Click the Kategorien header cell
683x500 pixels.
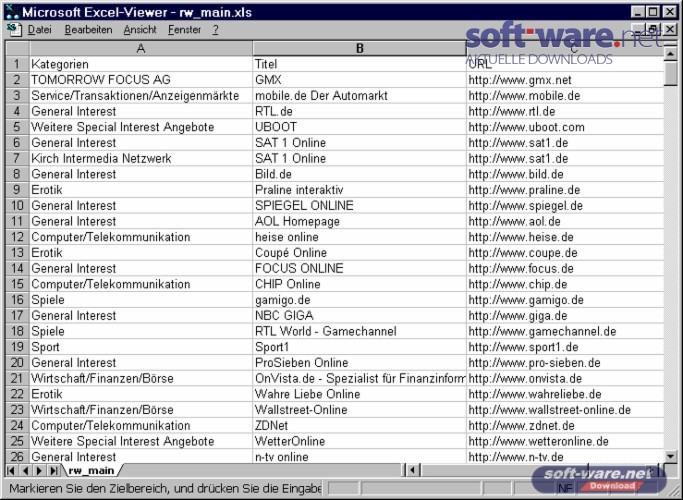141,64
